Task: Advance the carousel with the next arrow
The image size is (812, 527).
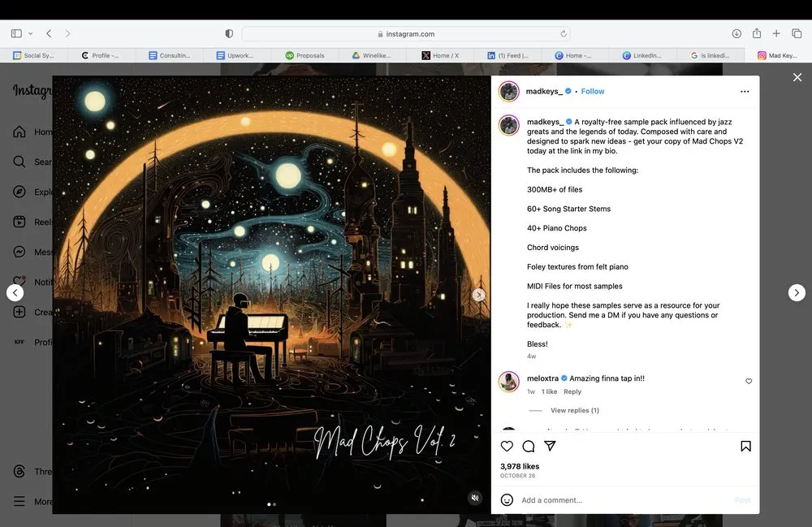Action: click(478, 294)
